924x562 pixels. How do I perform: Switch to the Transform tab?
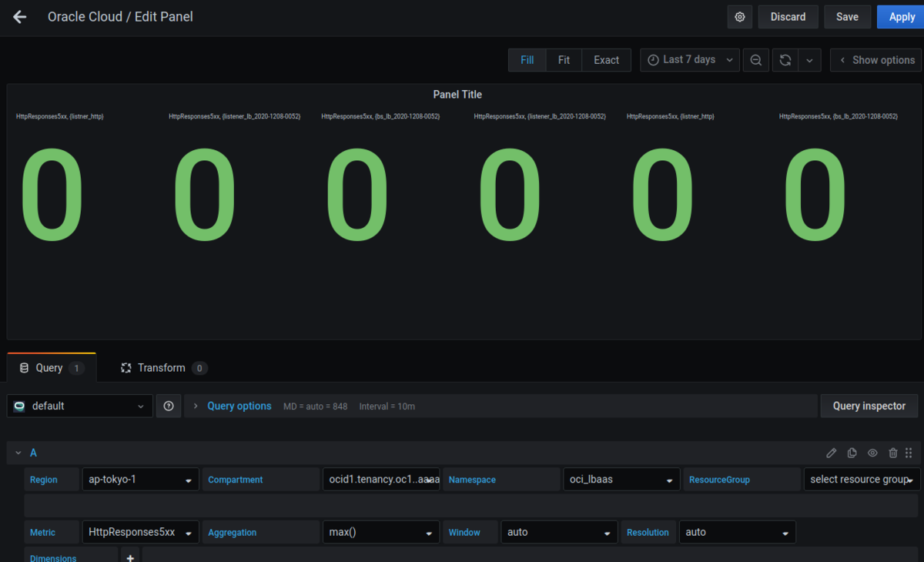click(x=164, y=368)
